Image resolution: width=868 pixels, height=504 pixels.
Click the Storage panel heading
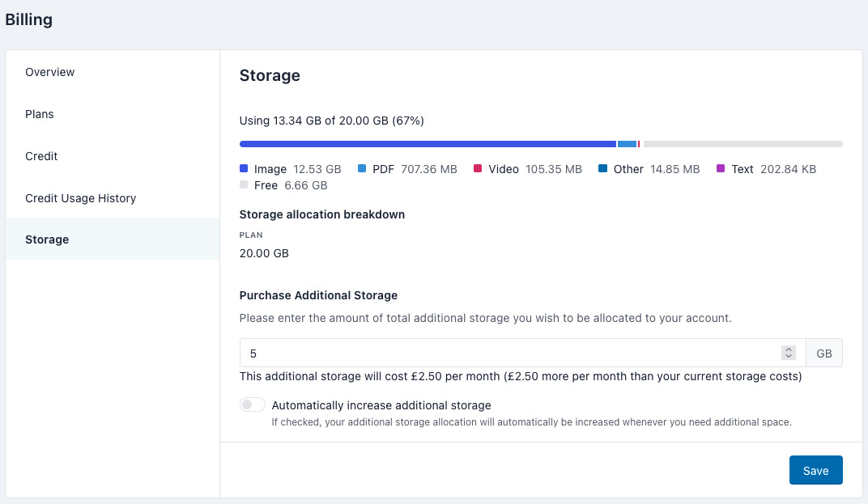click(x=270, y=75)
